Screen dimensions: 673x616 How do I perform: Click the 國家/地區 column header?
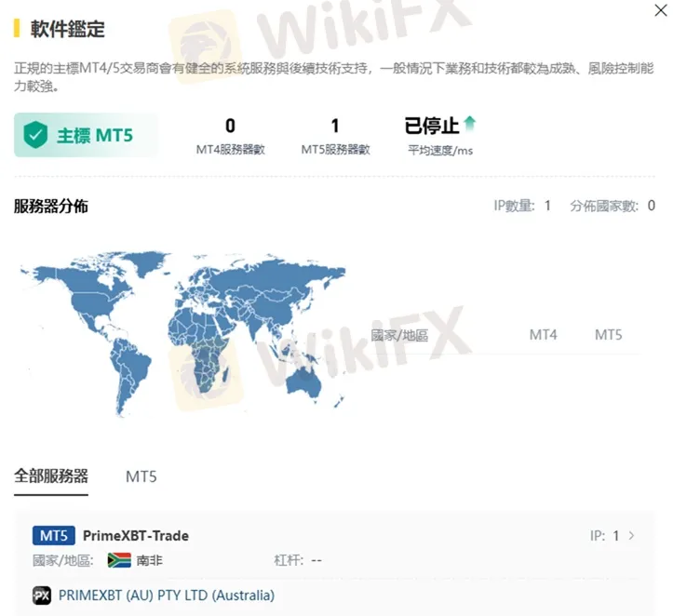tap(399, 335)
